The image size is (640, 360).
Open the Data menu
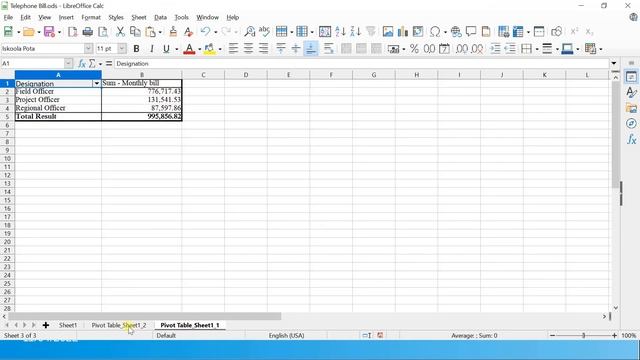click(160, 17)
